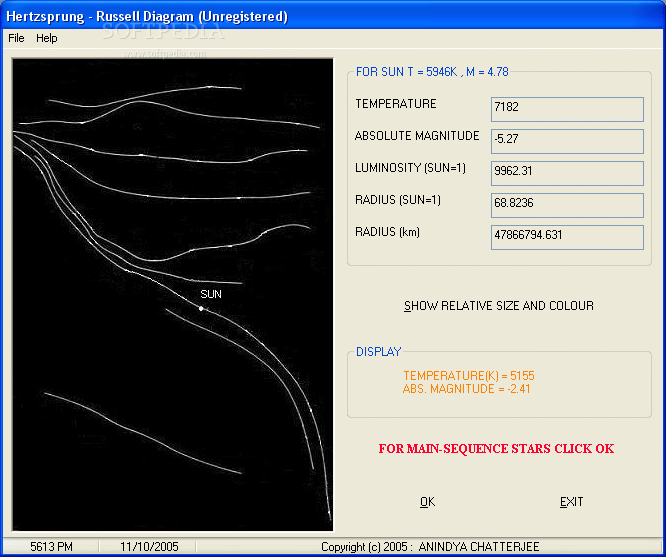Click the 11/10/2005 date in status bar
The width and height of the screenshot is (666, 557).
point(149,546)
